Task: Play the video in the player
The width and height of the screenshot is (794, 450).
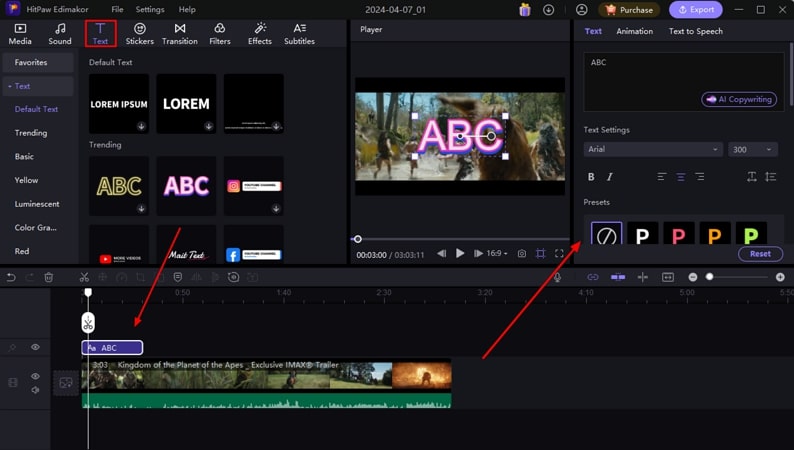Action: point(460,253)
